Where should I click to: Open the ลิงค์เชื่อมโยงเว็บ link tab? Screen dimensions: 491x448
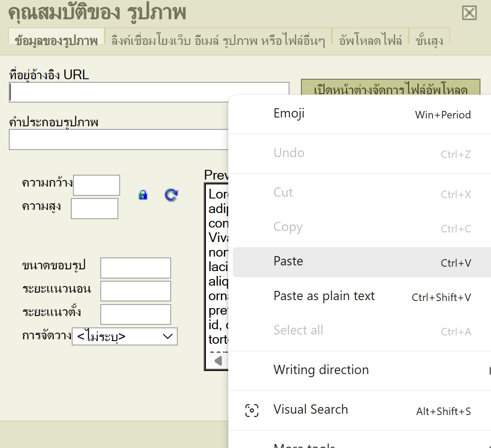[x=218, y=41]
